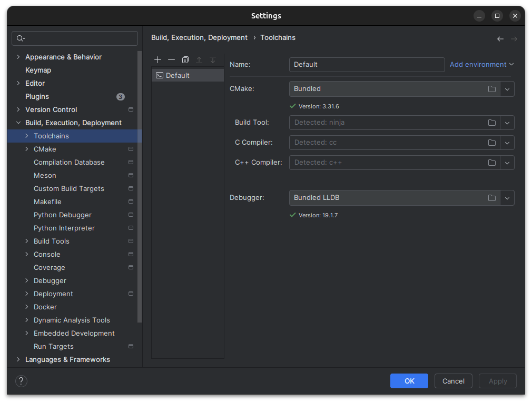This screenshot has width=532, height=403.
Task: Click the settings tree scrollbar
Action: (x=140, y=186)
